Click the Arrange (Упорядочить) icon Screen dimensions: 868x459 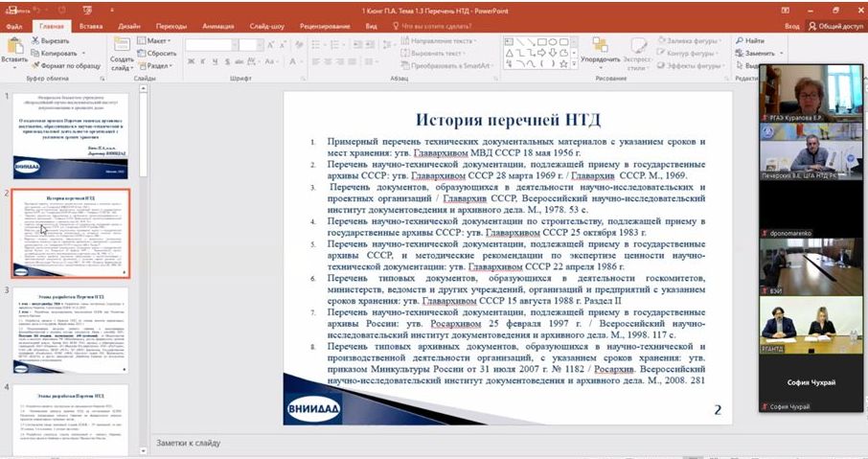point(600,45)
